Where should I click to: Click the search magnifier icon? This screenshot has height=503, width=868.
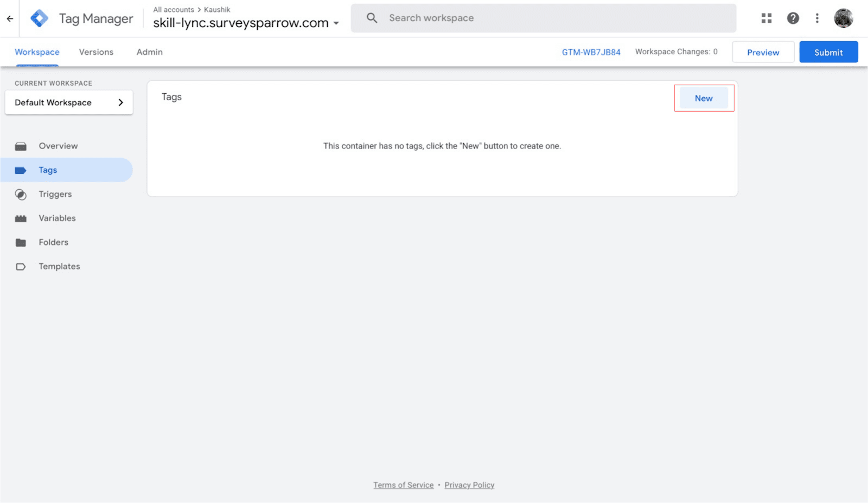[x=372, y=18]
